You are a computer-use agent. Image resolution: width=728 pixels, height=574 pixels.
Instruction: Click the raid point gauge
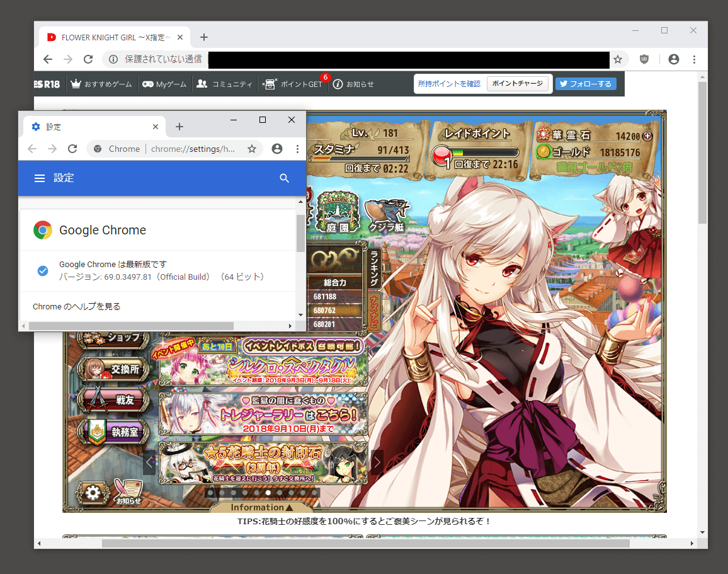pos(485,152)
